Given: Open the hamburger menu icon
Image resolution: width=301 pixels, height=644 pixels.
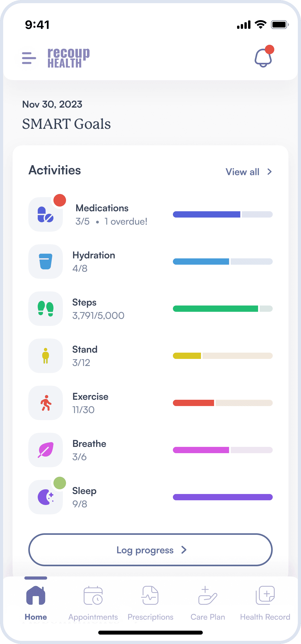Looking at the screenshot, I should [29, 58].
